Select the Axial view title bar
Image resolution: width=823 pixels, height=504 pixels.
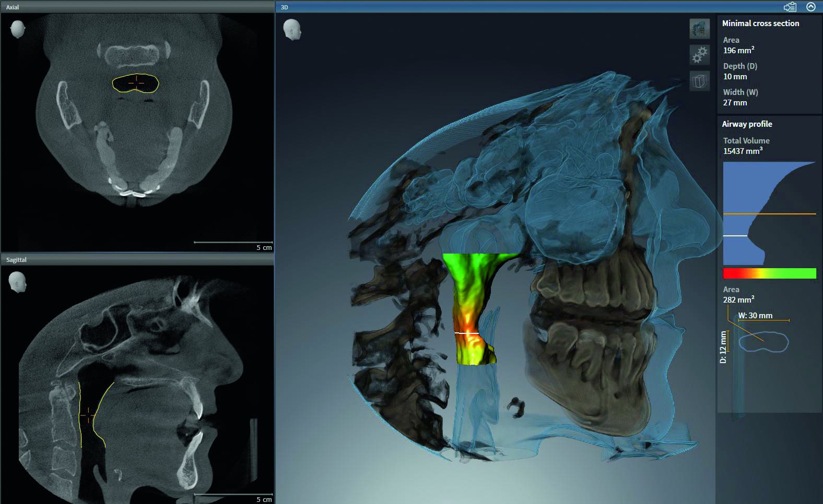(x=137, y=7)
